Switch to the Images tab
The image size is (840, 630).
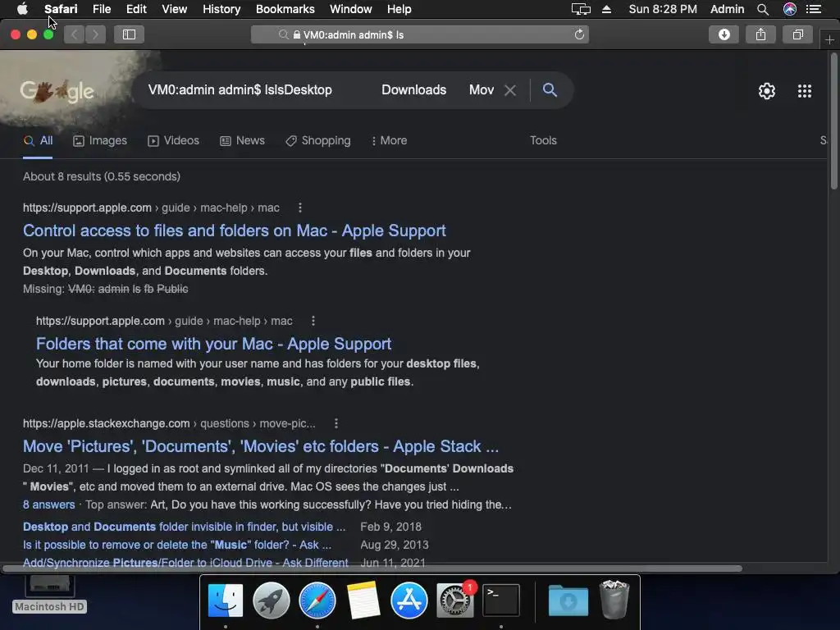(x=100, y=141)
